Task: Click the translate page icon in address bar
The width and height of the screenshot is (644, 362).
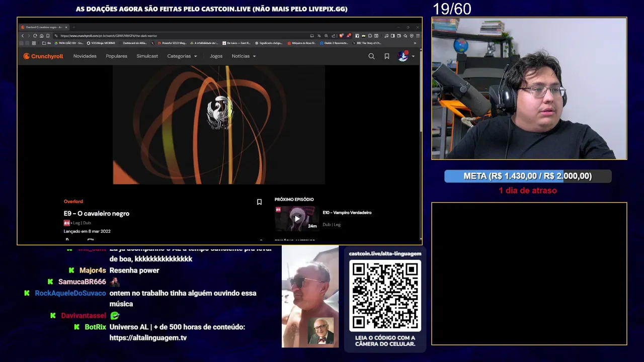Action: [x=319, y=36]
